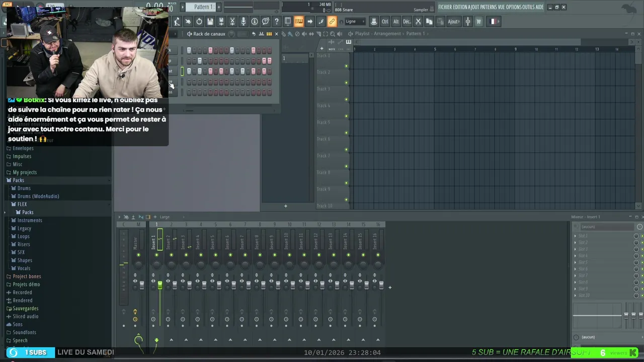Click the undo circular arrow icon
The image size is (644, 362).
[199, 21]
